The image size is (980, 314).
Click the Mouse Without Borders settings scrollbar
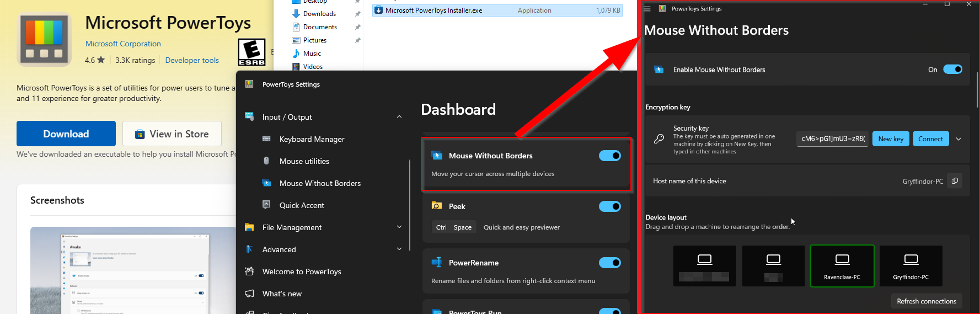[x=977, y=89]
